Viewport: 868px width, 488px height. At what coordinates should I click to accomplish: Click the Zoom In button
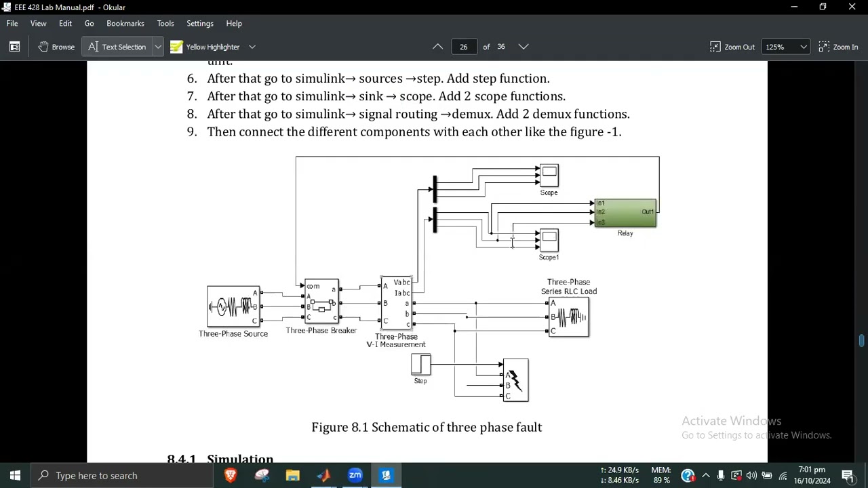tap(839, 47)
